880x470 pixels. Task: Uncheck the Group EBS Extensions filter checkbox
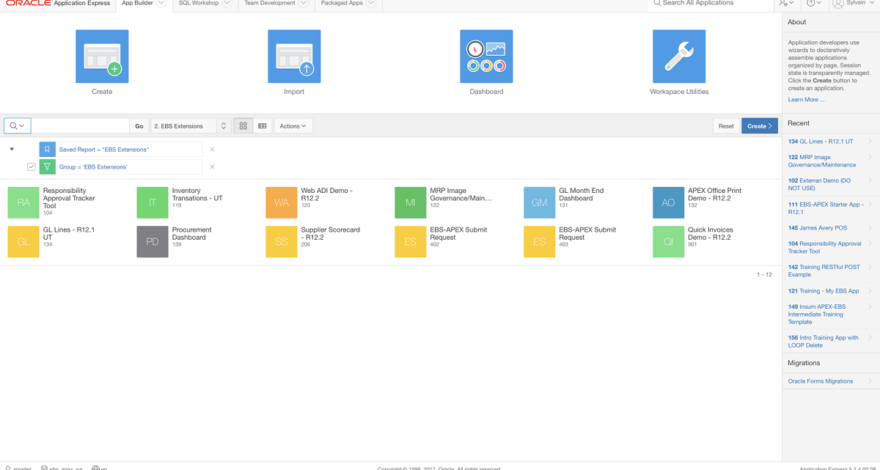[31, 167]
